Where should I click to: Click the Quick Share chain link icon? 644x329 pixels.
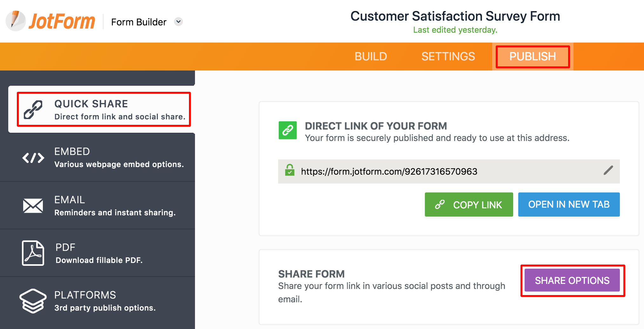click(33, 110)
